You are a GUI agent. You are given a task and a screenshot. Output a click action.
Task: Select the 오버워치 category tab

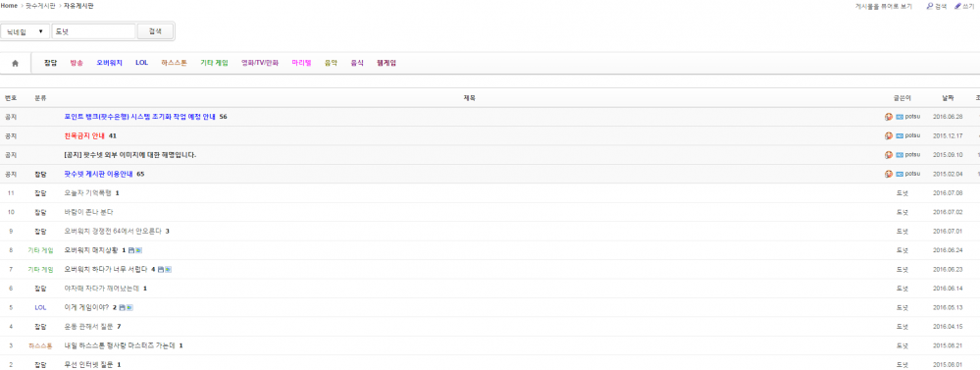point(109,63)
